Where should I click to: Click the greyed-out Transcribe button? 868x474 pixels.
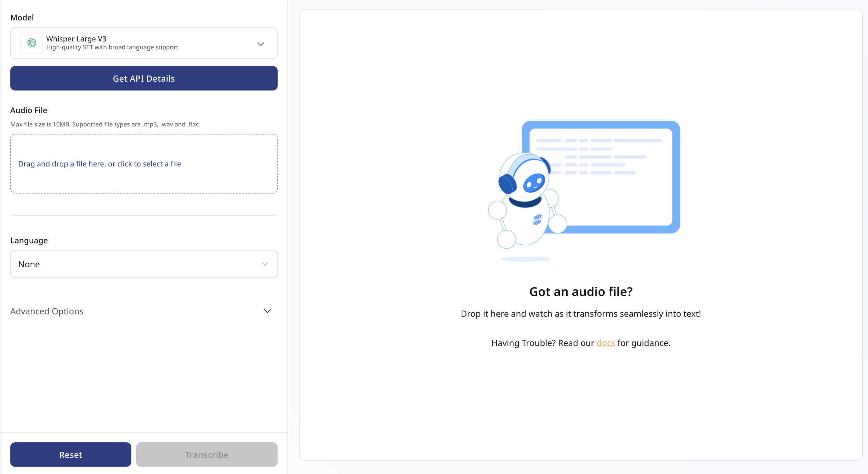(x=207, y=454)
